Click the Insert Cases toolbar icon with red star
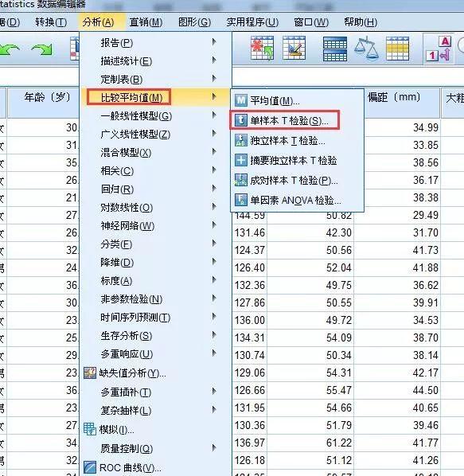Screen dimensions: 464x476 coord(262,48)
